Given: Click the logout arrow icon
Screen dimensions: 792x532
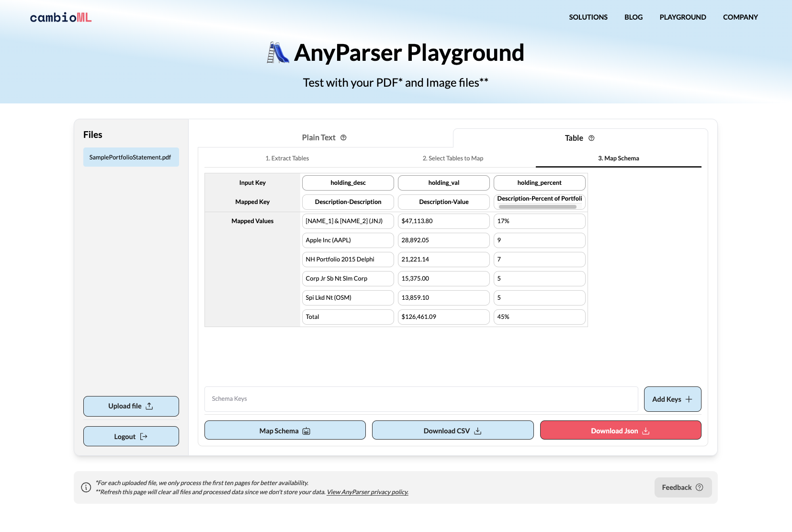Looking at the screenshot, I should 144,437.
